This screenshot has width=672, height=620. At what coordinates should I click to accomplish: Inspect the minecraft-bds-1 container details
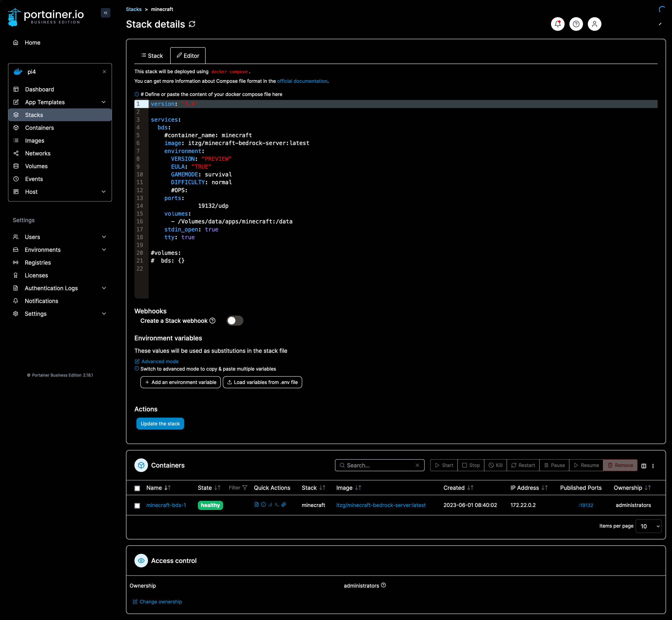tap(263, 505)
